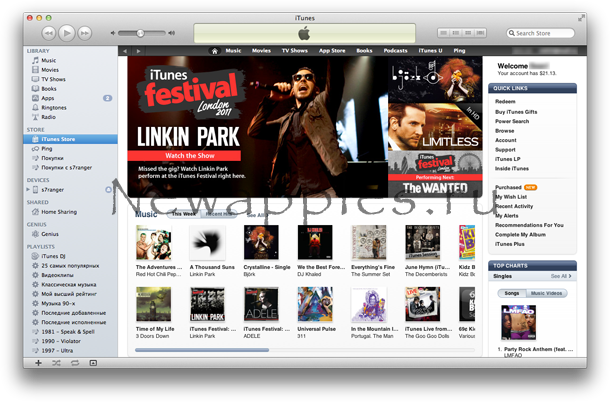Click the Music section horizontal scrollbar
Screen dimensions: 610x402
pyautogui.click(x=202, y=350)
